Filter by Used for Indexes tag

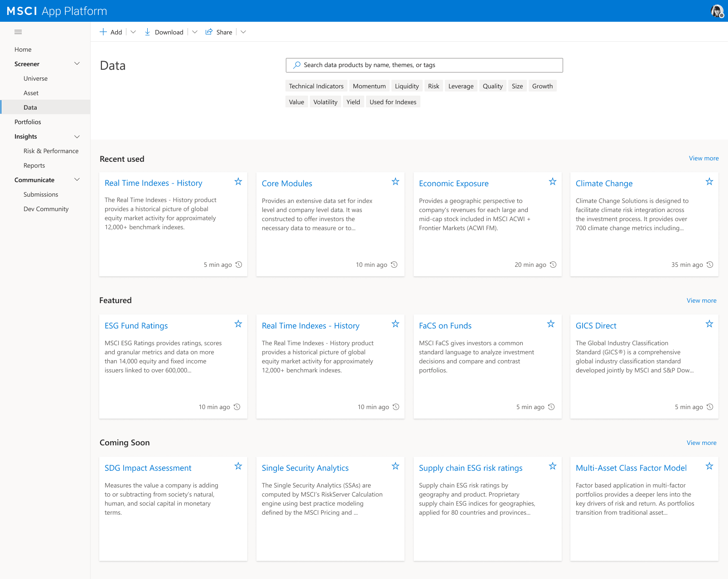click(393, 102)
